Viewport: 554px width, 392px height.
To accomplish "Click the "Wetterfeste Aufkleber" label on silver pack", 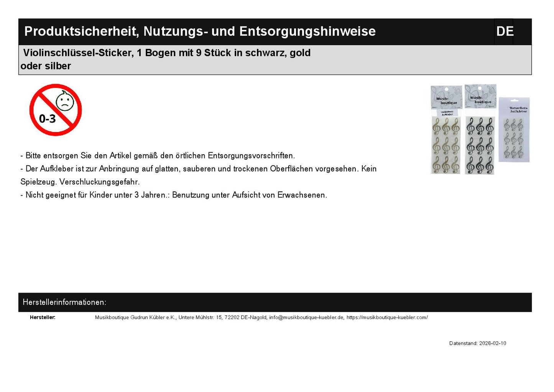I will (518, 109).
